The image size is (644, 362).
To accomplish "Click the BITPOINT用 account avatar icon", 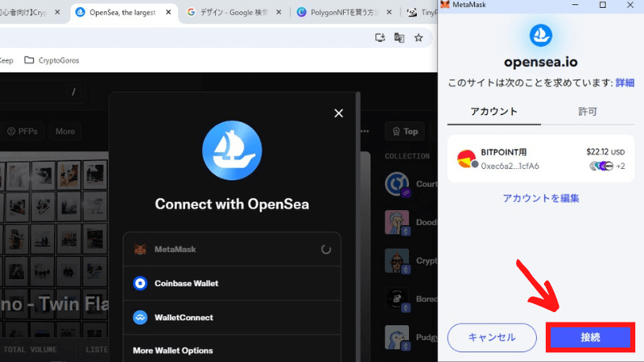I will [x=467, y=158].
